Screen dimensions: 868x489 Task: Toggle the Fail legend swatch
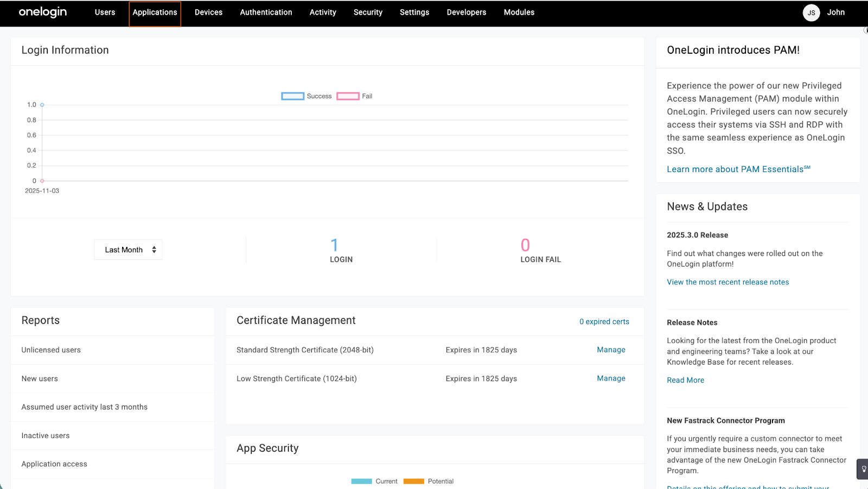348,96
